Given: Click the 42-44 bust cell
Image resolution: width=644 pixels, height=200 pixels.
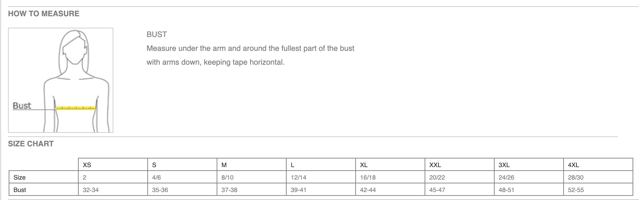Looking at the screenshot, I should coord(390,190).
